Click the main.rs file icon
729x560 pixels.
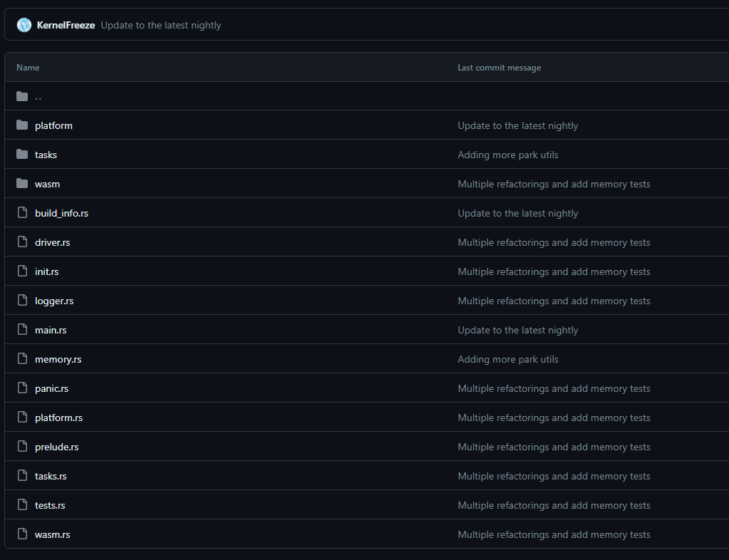[x=22, y=330]
